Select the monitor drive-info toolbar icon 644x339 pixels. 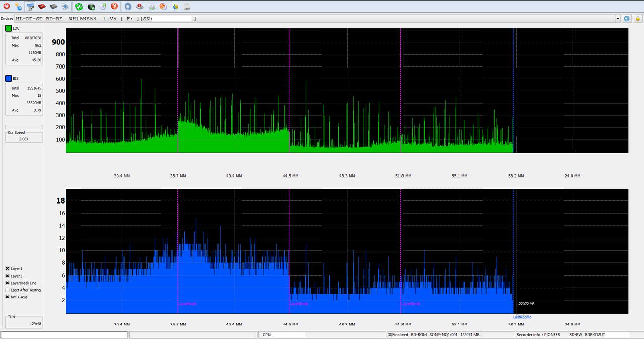pyautogui.click(x=30, y=6)
